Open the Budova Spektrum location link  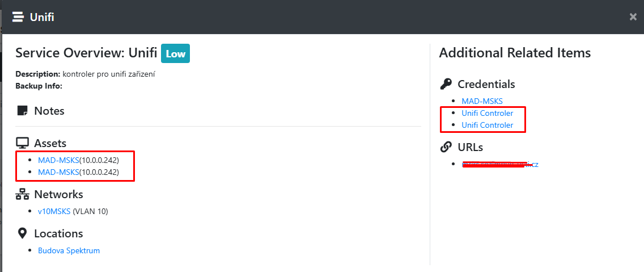click(69, 250)
